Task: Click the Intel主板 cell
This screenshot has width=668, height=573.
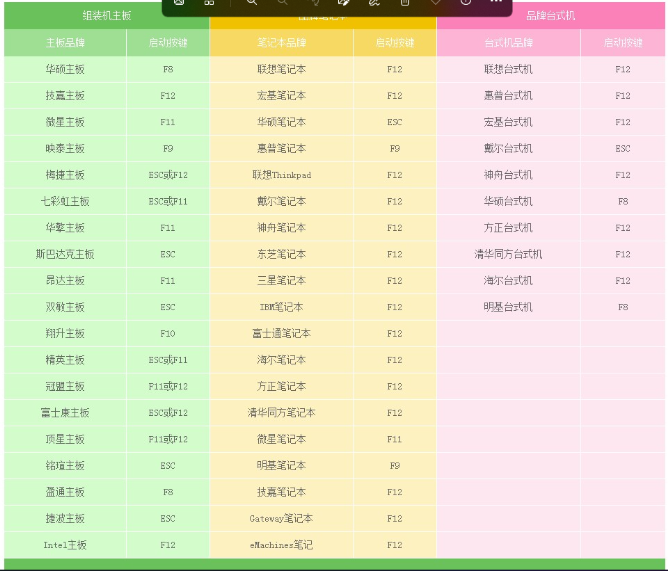Action: (x=65, y=545)
